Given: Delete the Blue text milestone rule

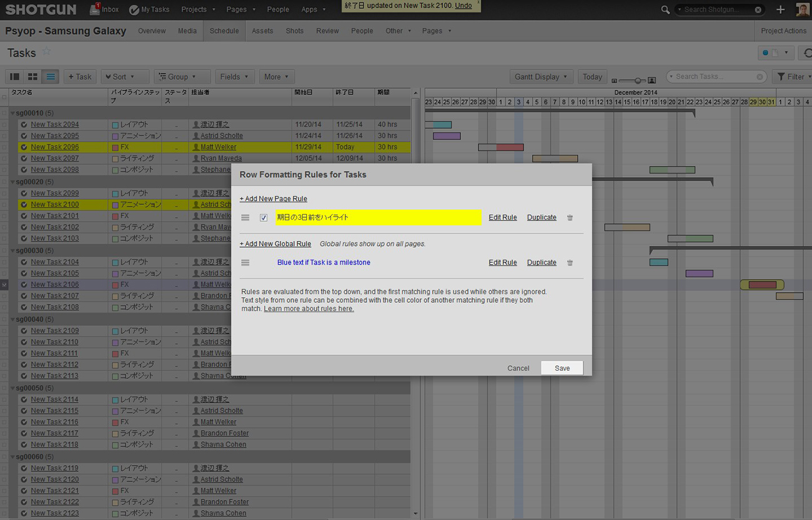Looking at the screenshot, I should click(x=570, y=263).
